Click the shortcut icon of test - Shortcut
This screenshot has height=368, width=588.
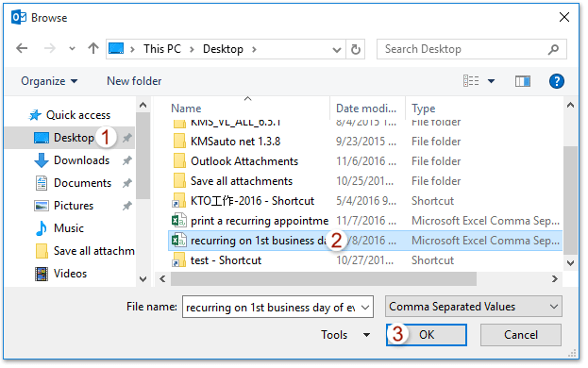pos(178,260)
